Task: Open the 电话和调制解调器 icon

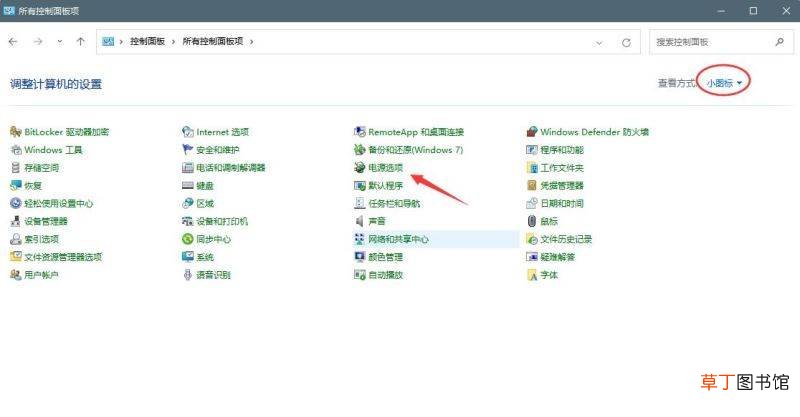Action: point(188,167)
